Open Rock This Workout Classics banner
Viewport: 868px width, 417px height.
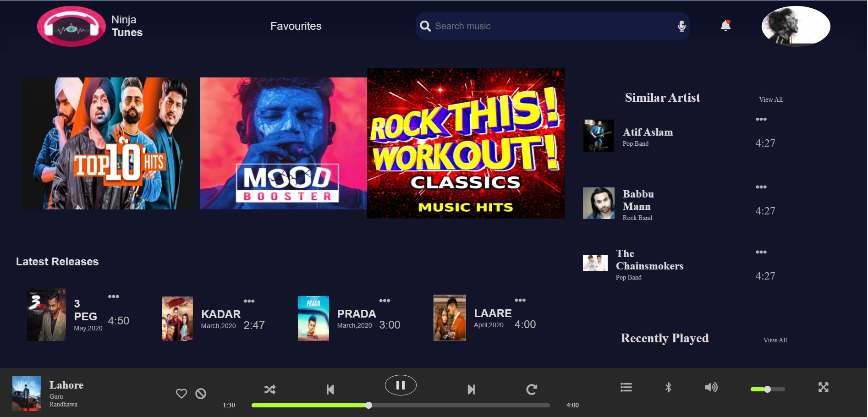(466, 143)
